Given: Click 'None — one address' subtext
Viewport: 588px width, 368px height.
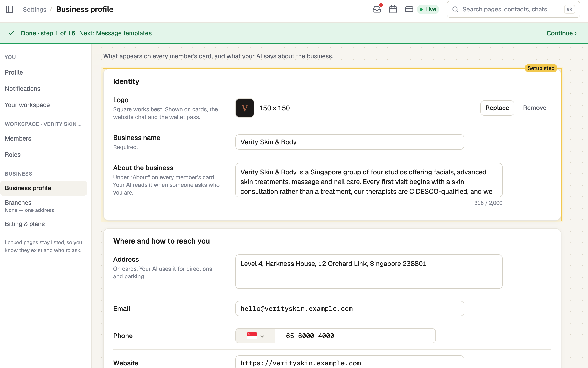Looking at the screenshot, I should click(x=29, y=210).
